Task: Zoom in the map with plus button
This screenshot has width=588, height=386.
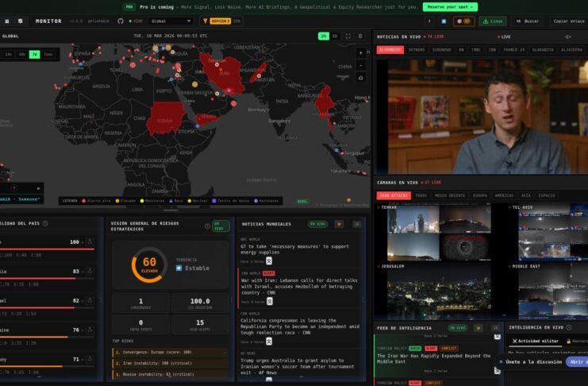Action: 361,53
